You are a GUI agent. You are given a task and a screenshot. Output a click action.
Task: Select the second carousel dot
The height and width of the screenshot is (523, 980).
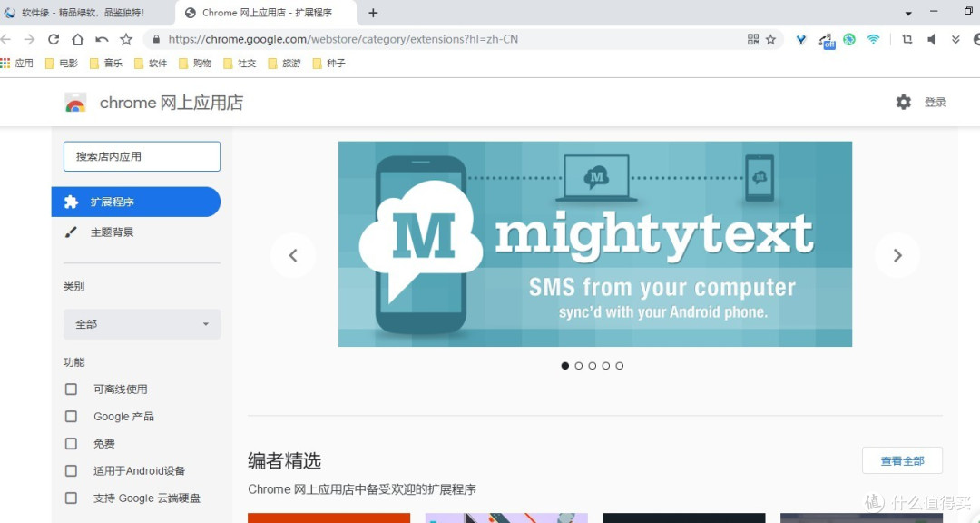pos(579,366)
